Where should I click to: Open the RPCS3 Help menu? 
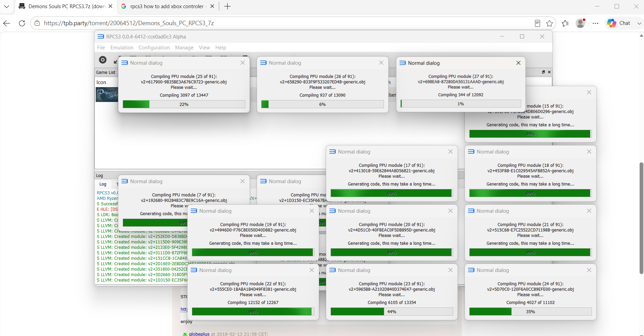pos(221,48)
